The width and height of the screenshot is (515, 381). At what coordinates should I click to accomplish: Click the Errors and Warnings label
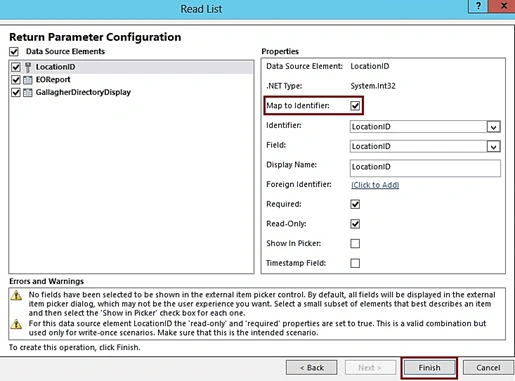46,281
